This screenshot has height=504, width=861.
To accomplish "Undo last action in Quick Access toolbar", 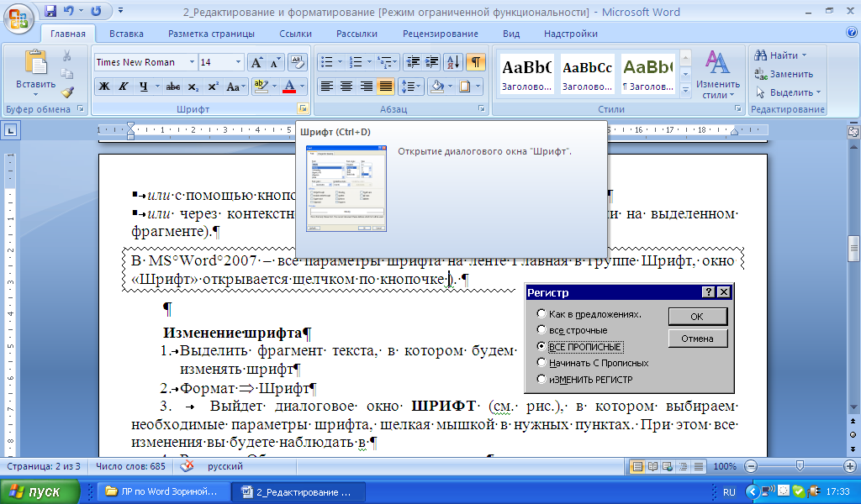I will [69, 10].
